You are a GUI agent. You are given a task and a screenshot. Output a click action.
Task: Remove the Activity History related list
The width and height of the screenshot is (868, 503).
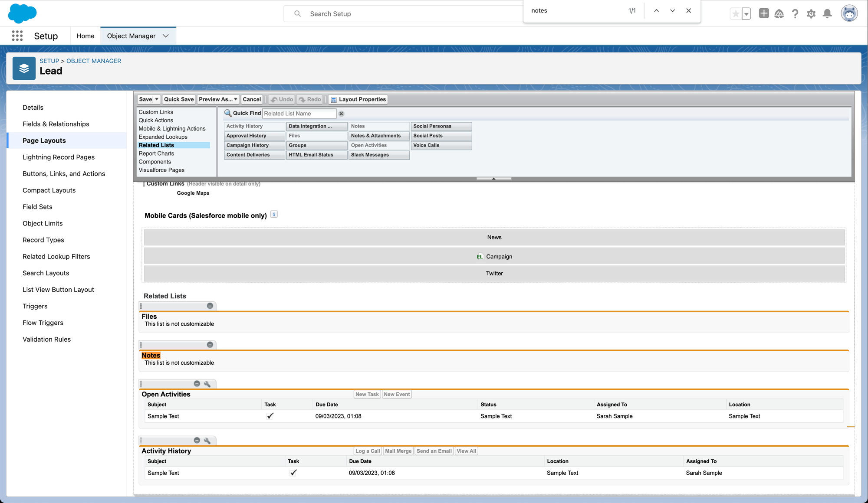(197, 441)
